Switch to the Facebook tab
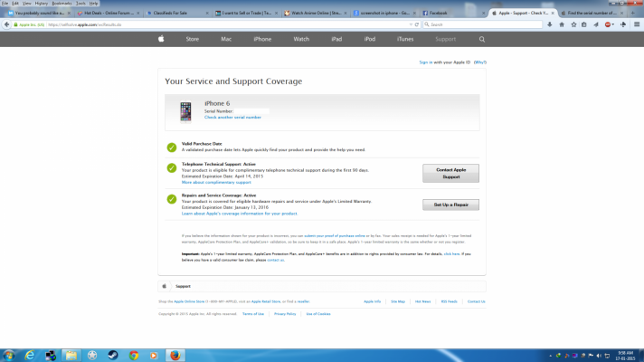Screen dimensions: 644x362 point(453,14)
